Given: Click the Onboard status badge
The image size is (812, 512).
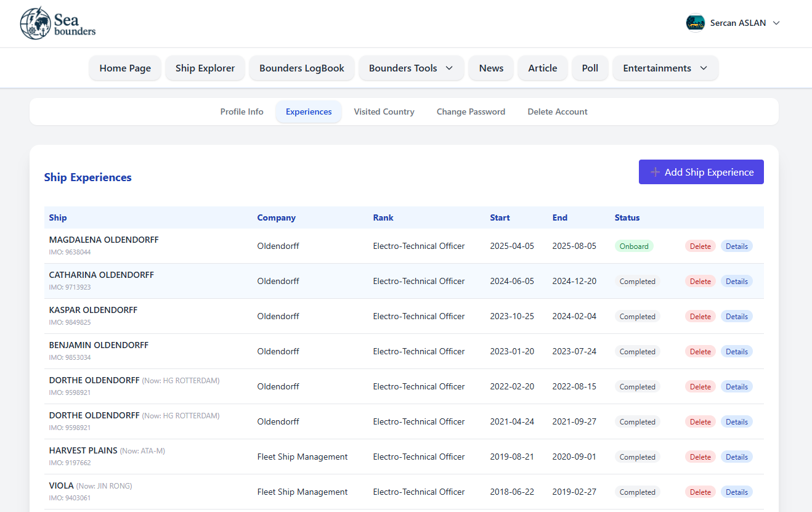Looking at the screenshot, I should tap(634, 246).
